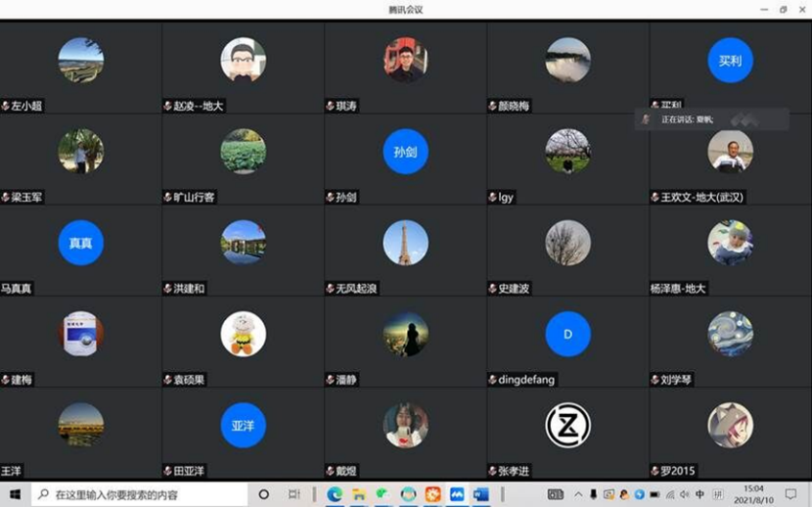The width and height of the screenshot is (812, 508).
Task: Open Word from the taskbar
Action: (x=480, y=494)
